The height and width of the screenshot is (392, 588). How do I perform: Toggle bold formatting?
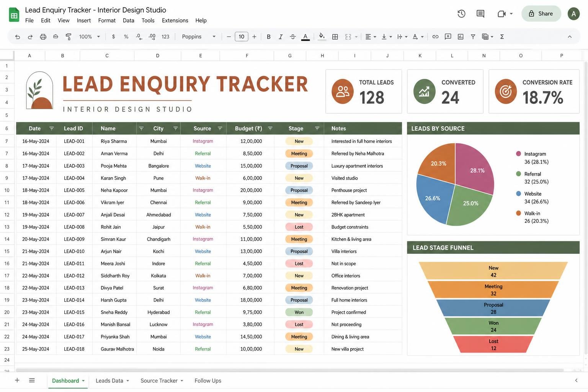click(268, 37)
